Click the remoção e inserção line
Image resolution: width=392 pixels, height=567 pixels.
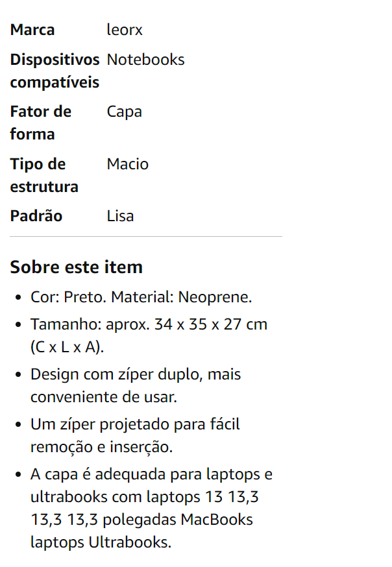pyautogui.click(x=101, y=447)
